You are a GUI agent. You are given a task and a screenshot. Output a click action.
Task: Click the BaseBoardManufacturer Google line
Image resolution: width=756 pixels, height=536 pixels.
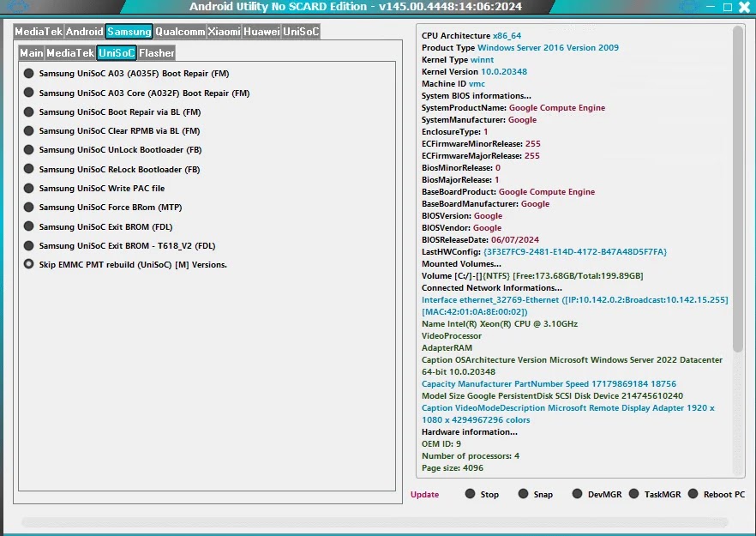coord(485,203)
